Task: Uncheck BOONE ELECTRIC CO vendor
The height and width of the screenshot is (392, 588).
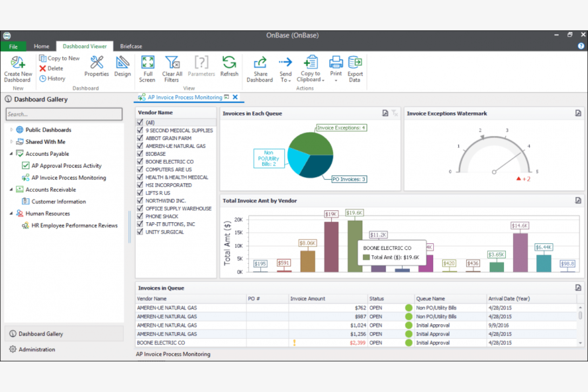Action: (140, 162)
